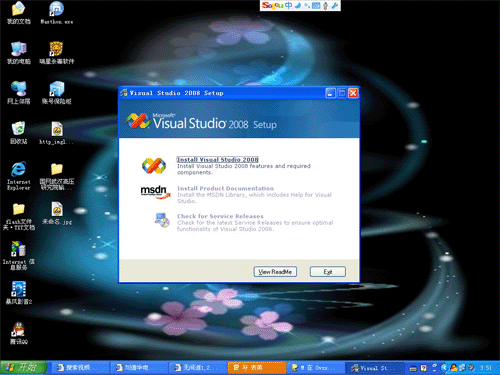Click the Windows Start button

click(x=23, y=368)
